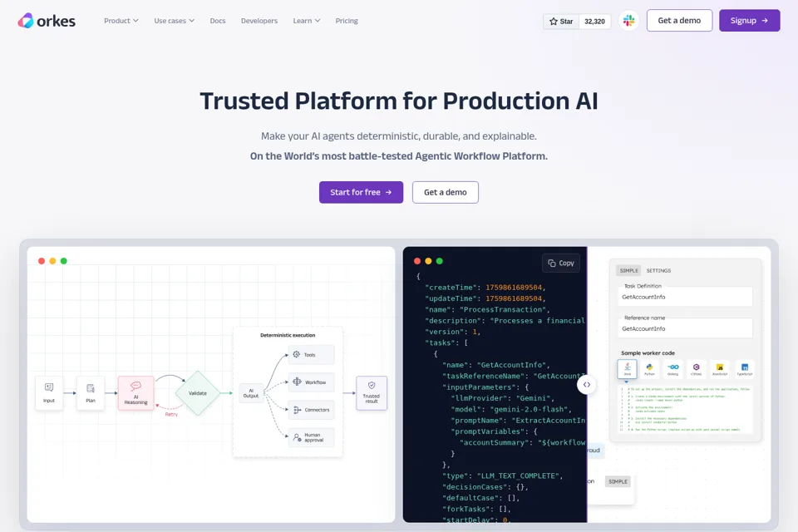Viewport: 798px width, 532px height.
Task: Select the Golang worker code icon
Action: [672, 368]
